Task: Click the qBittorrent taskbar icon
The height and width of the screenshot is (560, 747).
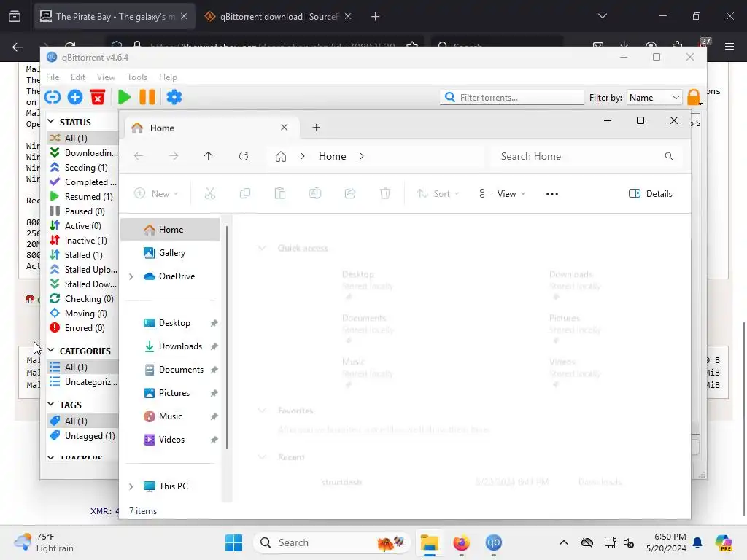Action: coord(494,542)
